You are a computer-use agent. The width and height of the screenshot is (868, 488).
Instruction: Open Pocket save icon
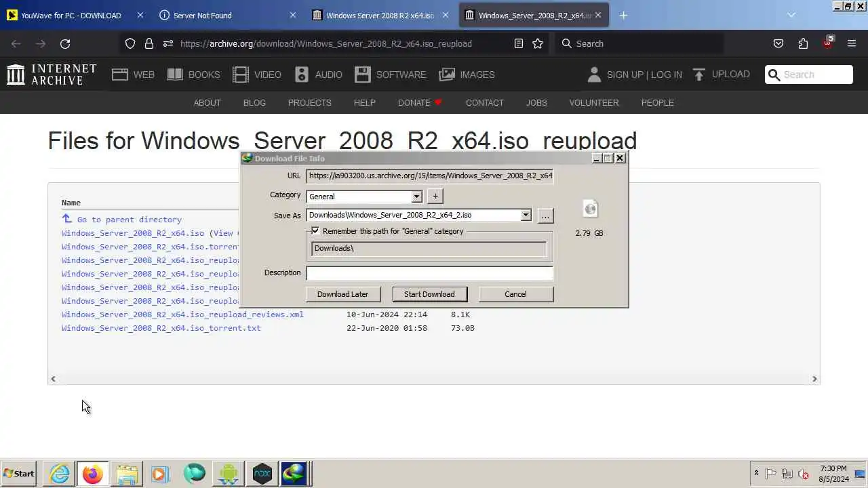[778, 43]
